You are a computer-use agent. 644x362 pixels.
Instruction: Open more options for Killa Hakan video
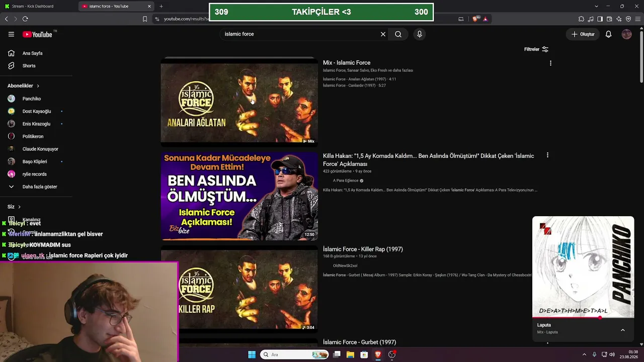(x=547, y=155)
